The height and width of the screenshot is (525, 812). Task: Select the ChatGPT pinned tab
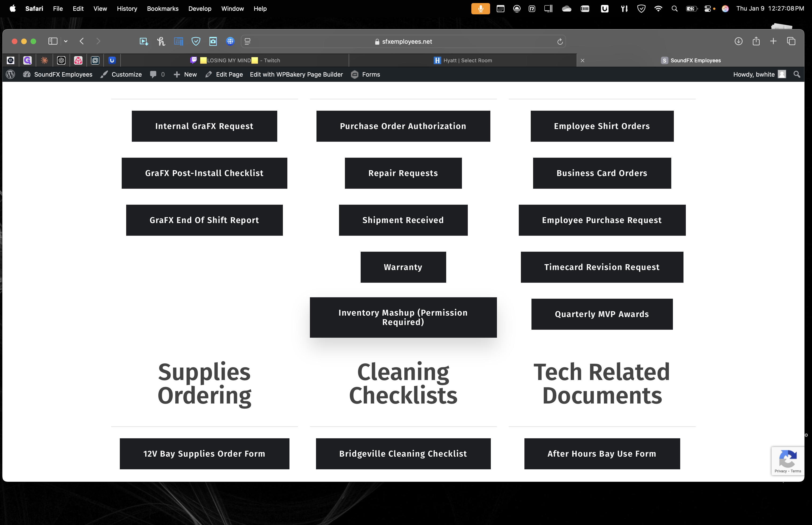click(x=61, y=60)
